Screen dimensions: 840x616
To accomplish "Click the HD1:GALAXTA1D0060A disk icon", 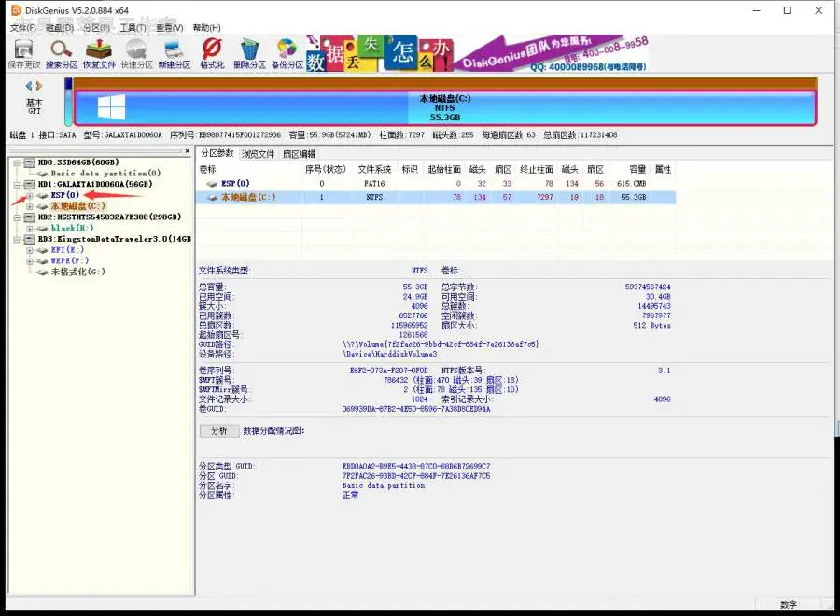I will coord(30,184).
